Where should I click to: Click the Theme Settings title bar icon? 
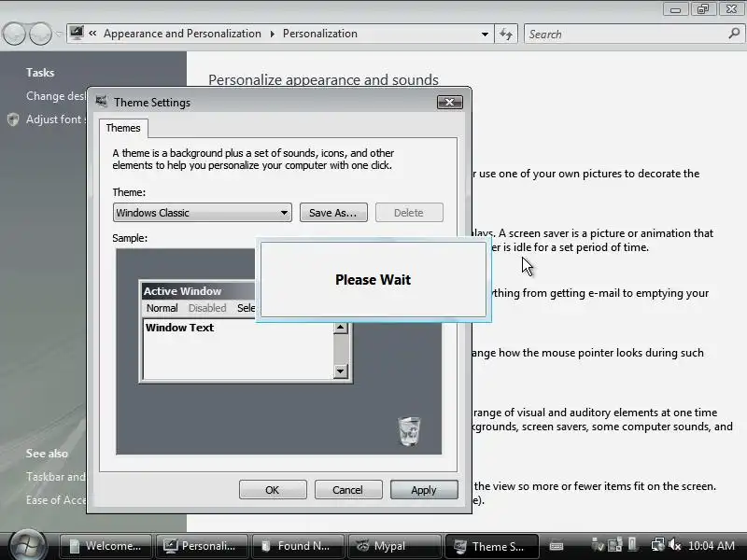pos(101,102)
